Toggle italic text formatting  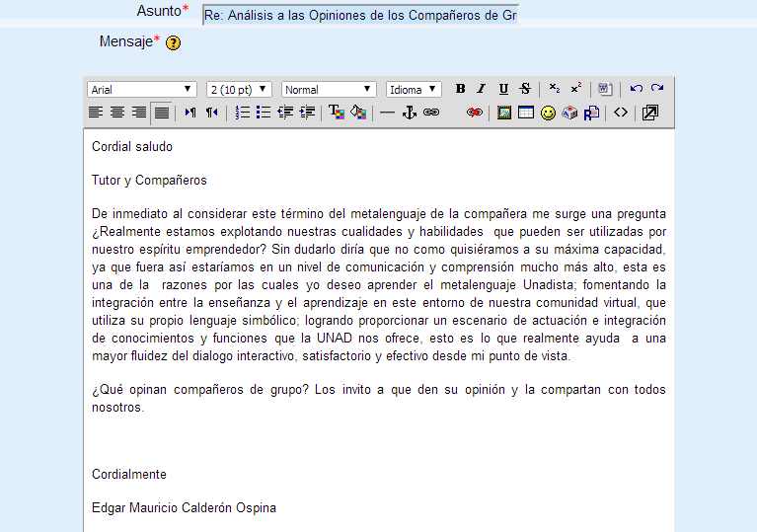(x=482, y=89)
